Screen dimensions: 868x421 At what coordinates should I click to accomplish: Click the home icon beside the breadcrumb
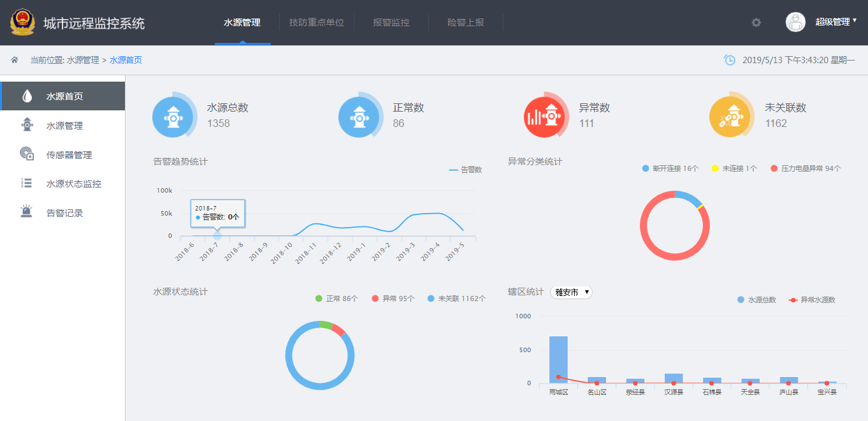(14, 59)
